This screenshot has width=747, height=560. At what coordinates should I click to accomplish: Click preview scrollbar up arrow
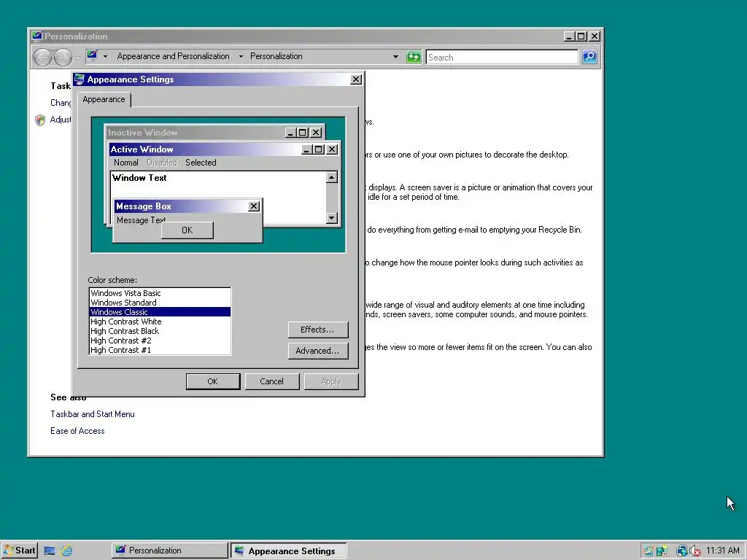[332, 178]
